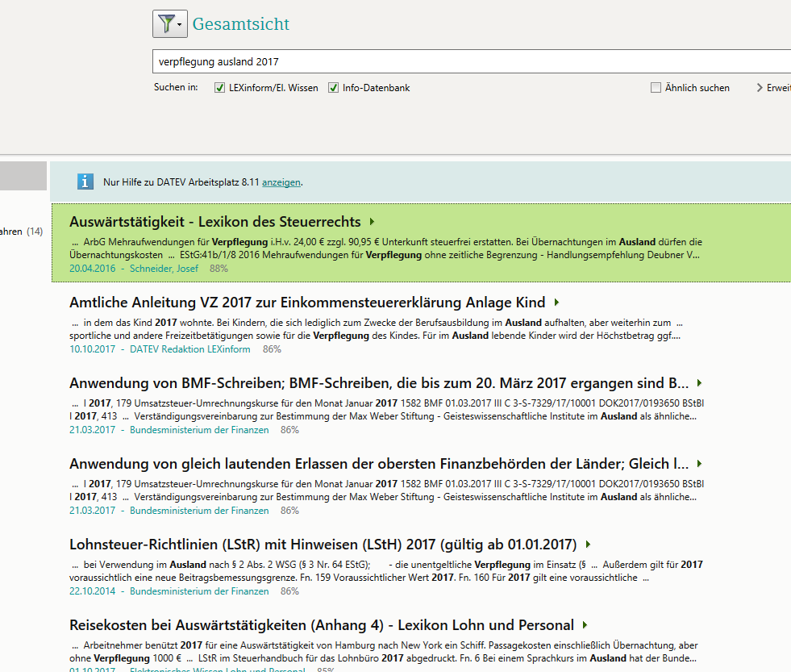The width and height of the screenshot is (791, 672).
Task: Click arrow icon beside Reisekosten bei Auswärtstätigkeiten
Action: [x=585, y=625]
